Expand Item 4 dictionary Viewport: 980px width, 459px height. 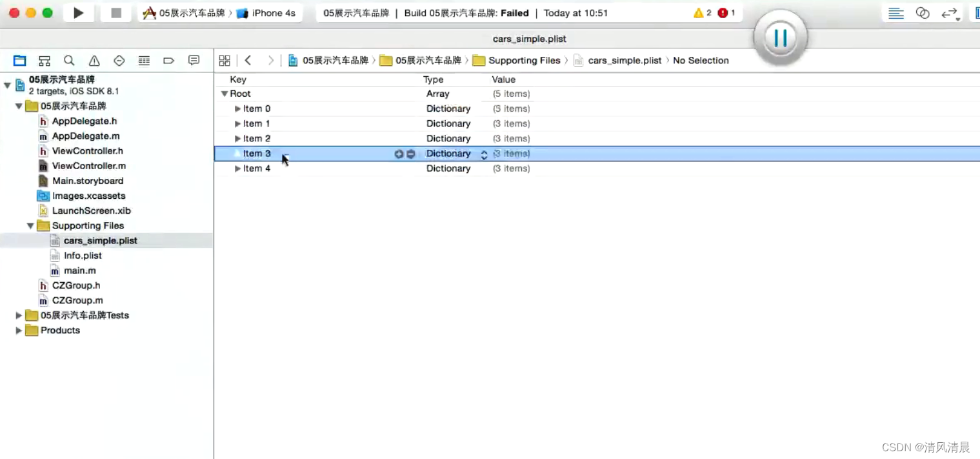pos(237,168)
